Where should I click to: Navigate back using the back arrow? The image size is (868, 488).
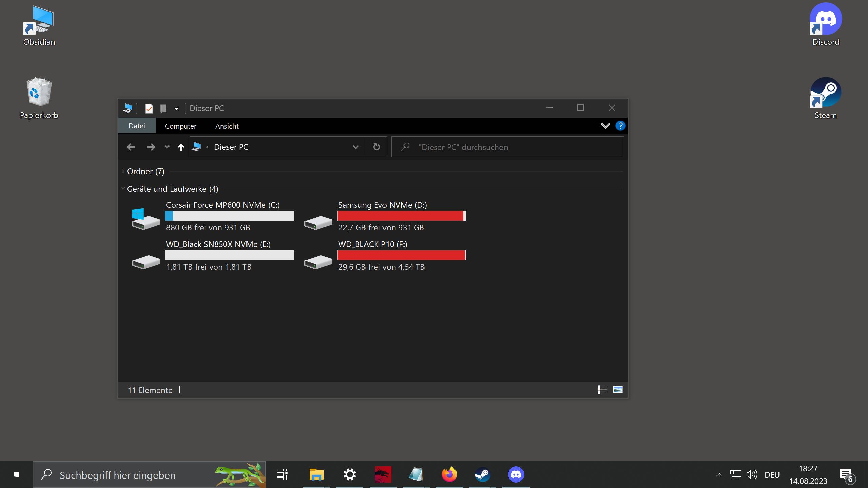(x=131, y=147)
